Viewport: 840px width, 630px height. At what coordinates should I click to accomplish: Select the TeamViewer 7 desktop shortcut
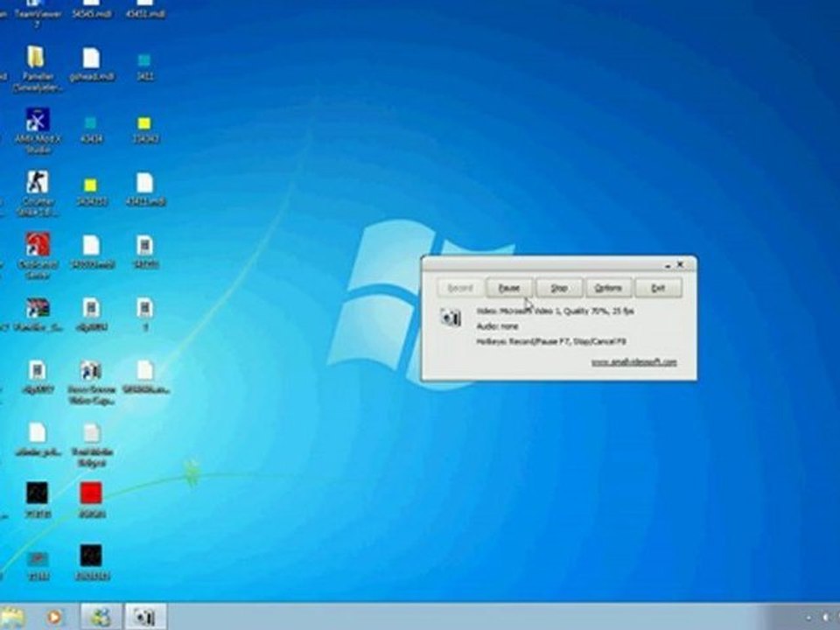point(37,13)
